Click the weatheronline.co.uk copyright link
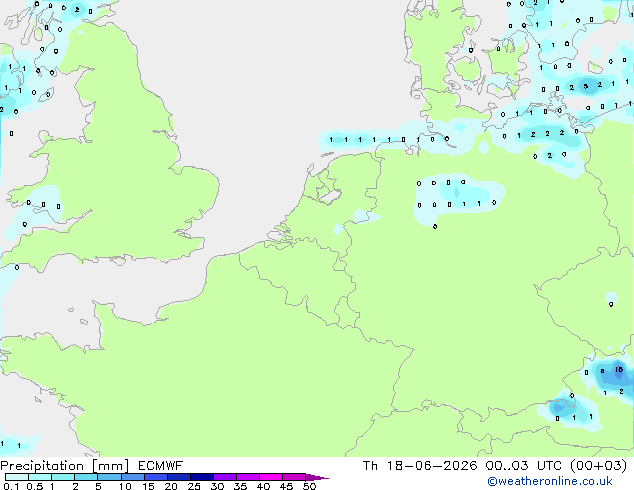Screen dimensions: 634x490 (550, 481)
